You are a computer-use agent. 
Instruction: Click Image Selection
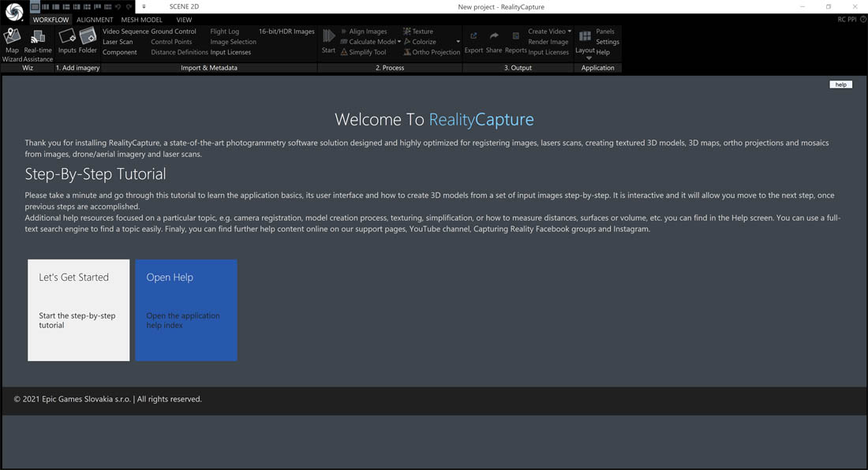[233, 42]
